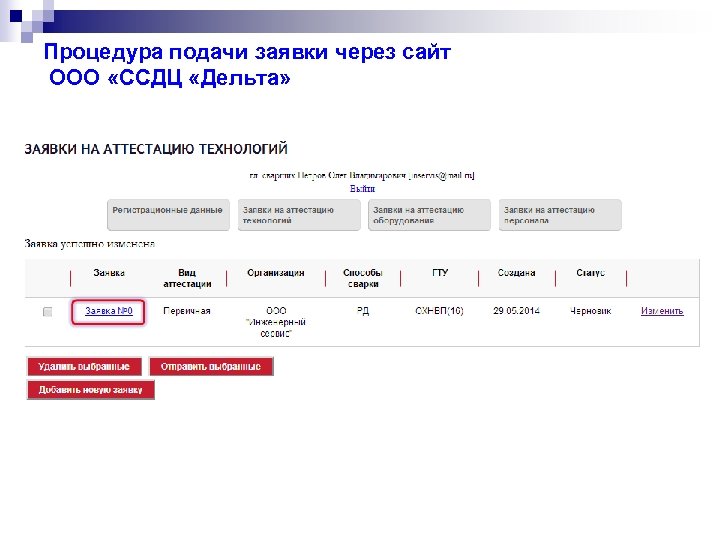720x540 pixels.
Task: Click the slide title Процедура подачи заявки
Action: click(248, 65)
